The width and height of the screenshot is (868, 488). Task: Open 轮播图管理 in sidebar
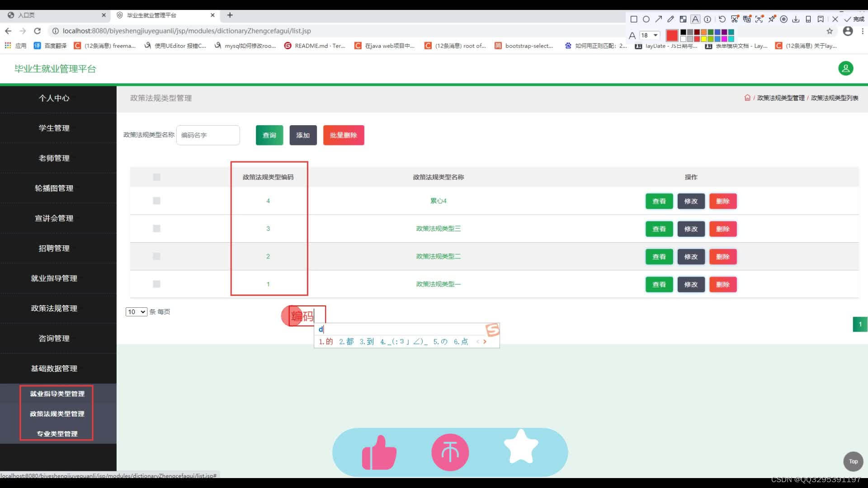pyautogui.click(x=54, y=188)
